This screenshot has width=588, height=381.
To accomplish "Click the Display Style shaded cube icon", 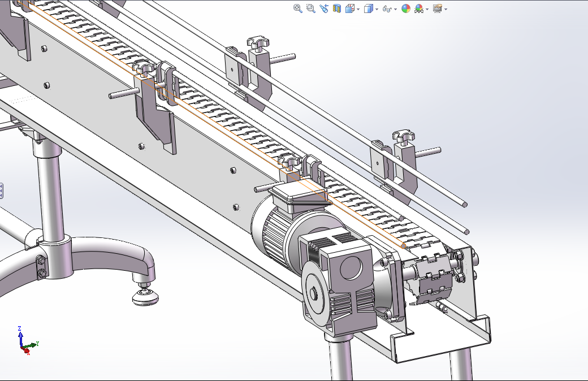I will (368, 8).
